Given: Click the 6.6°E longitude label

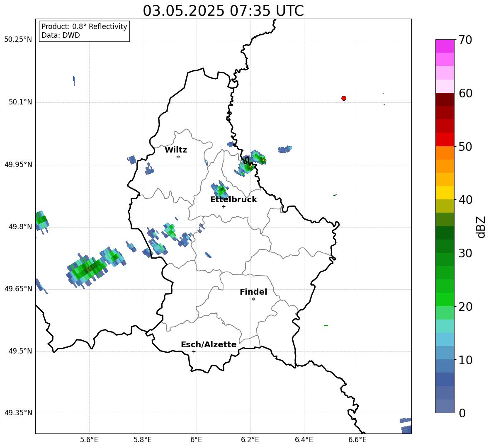Looking at the screenshot, I should (357, 440).
